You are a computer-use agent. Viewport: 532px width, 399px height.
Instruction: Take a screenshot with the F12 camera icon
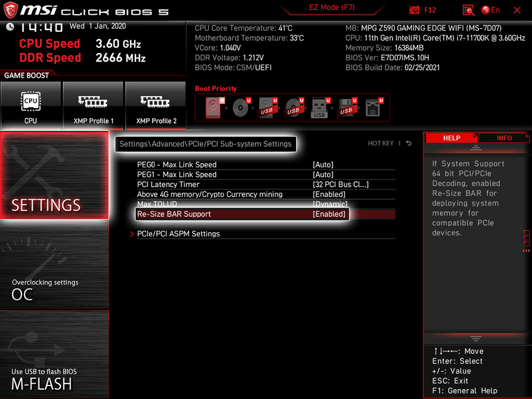(x=414, y=10)
